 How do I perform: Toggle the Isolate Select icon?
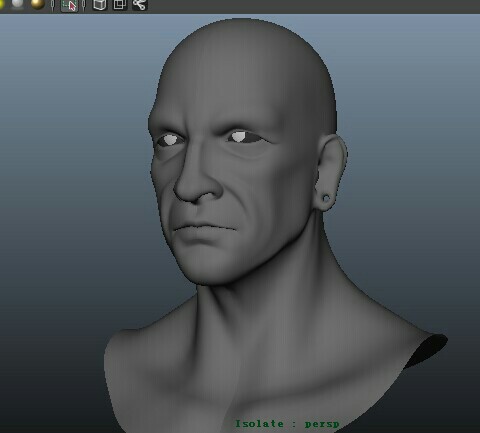coord(69,5)
